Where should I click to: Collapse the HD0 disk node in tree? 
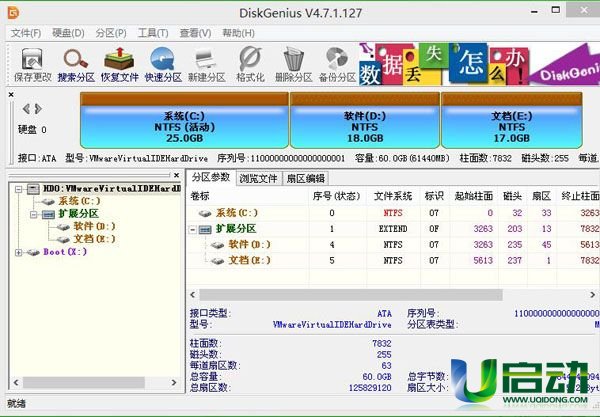(x=18, y=189)
